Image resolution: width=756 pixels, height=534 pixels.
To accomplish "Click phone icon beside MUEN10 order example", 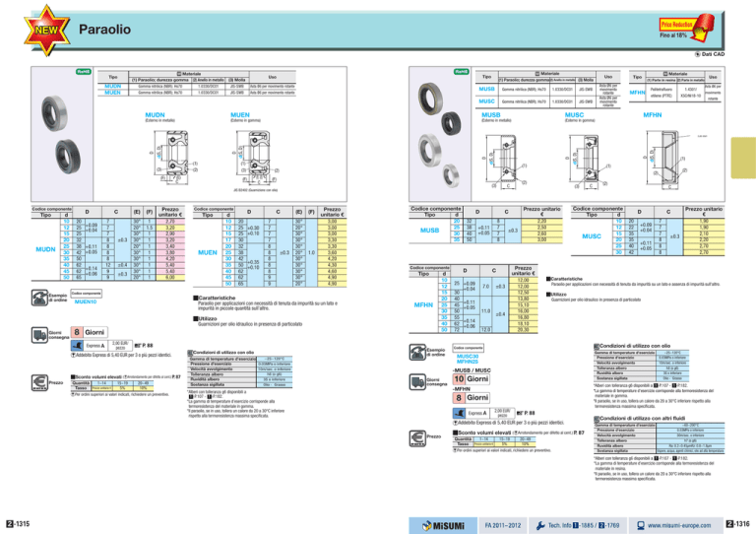I will [39, 298].
